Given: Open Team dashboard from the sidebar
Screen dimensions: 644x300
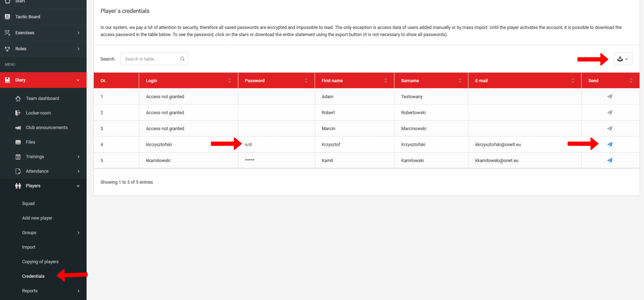Looking at the screenshot, I should [x=42, y=98].
